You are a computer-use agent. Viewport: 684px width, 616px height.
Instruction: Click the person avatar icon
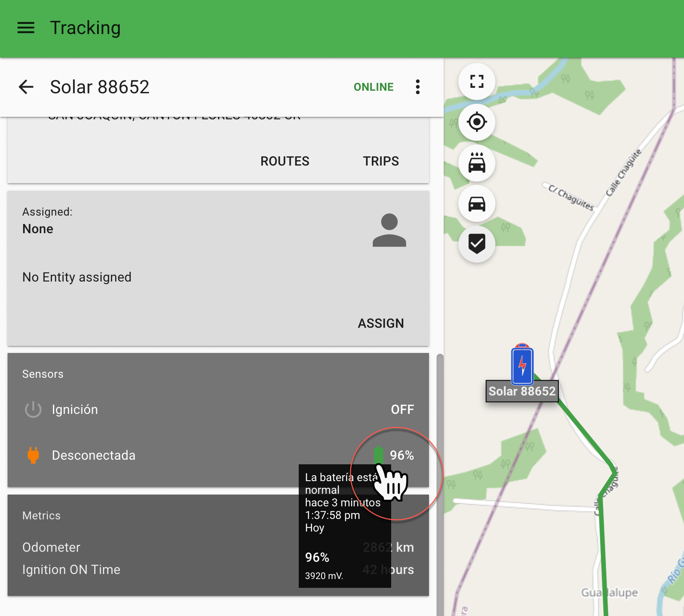tap(389, 230)
